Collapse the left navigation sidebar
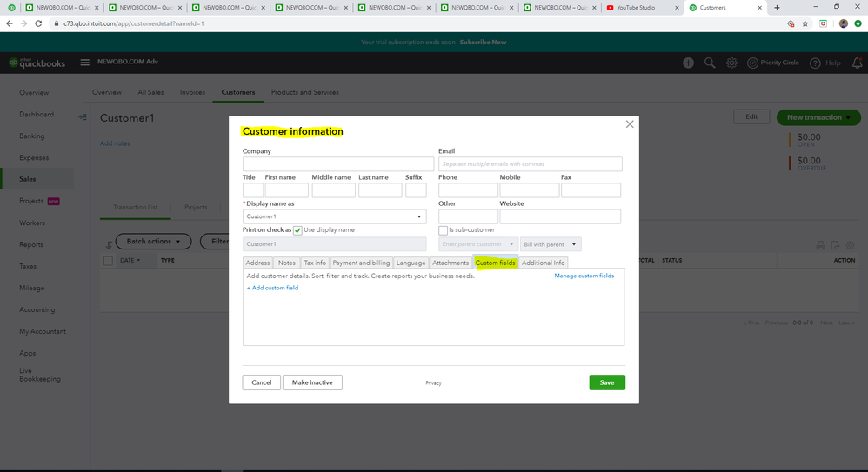The width and height of the screenshot is (868, 472). 83,117
